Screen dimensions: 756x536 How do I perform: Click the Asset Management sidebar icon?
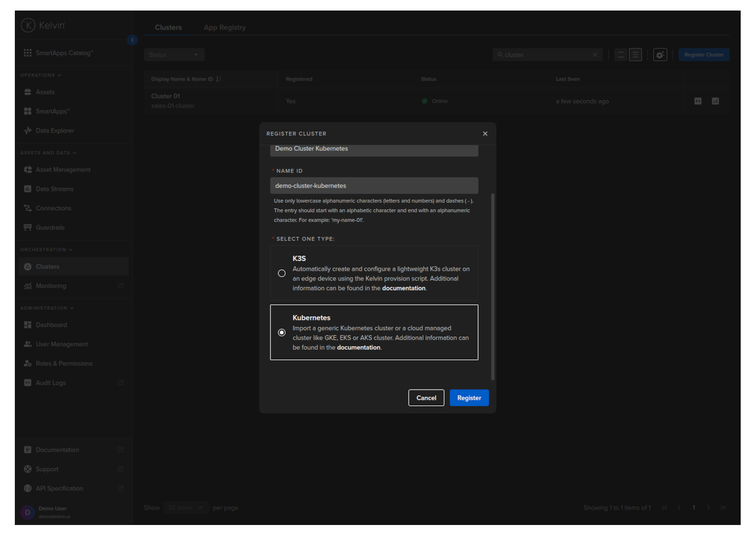pos(28,170)
